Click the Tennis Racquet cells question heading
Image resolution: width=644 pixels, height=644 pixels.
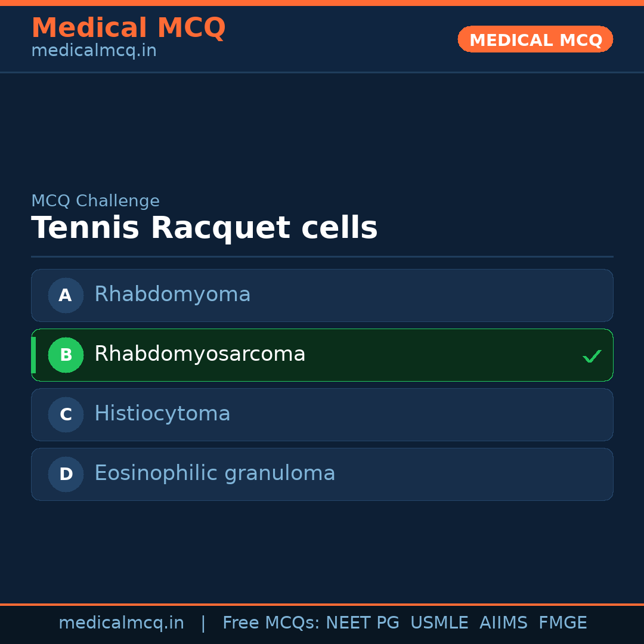click(204, 228)
